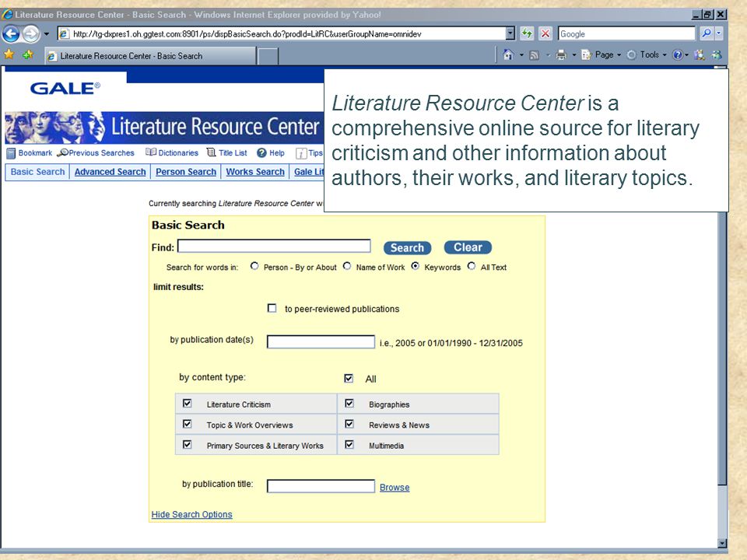Expand the Print options dropdown arrow
747x560 pixels.
[574, 55]
